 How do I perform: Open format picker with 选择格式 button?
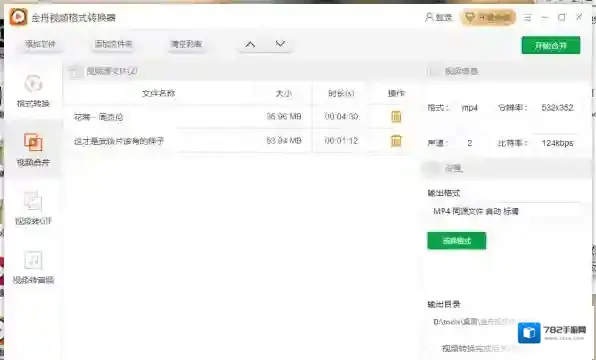click(x=457, y=241)
